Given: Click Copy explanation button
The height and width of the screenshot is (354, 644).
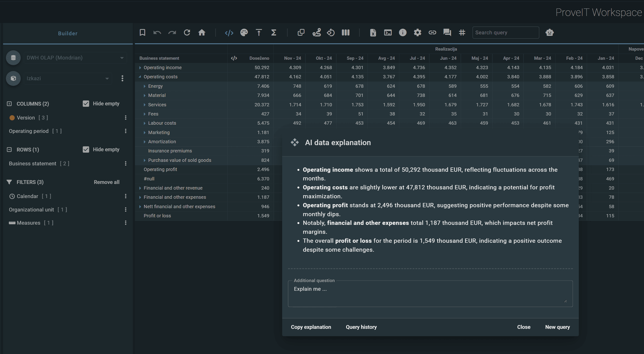Looking at the screenshot, I should point(311,327).
